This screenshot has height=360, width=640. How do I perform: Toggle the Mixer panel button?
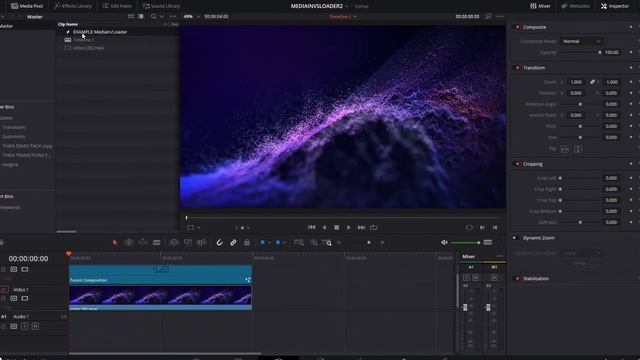pyautogui.click(x=540, y=6)
